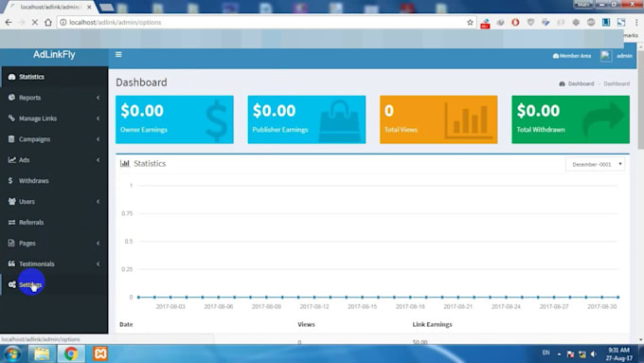This screenshot has width=644, height=363.
Task: Click the admin avatar image
Action: click(x=606, y=56)
